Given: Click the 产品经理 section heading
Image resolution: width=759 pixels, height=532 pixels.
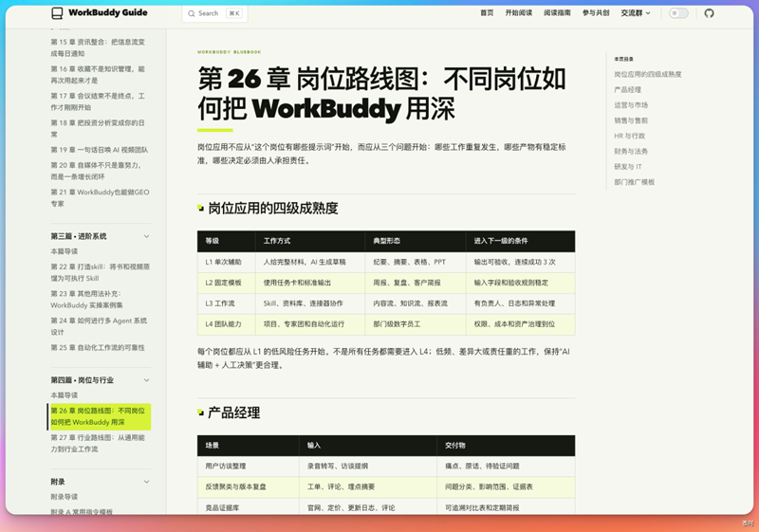Looking at the screenshot, I should click(x=233, y=413).
